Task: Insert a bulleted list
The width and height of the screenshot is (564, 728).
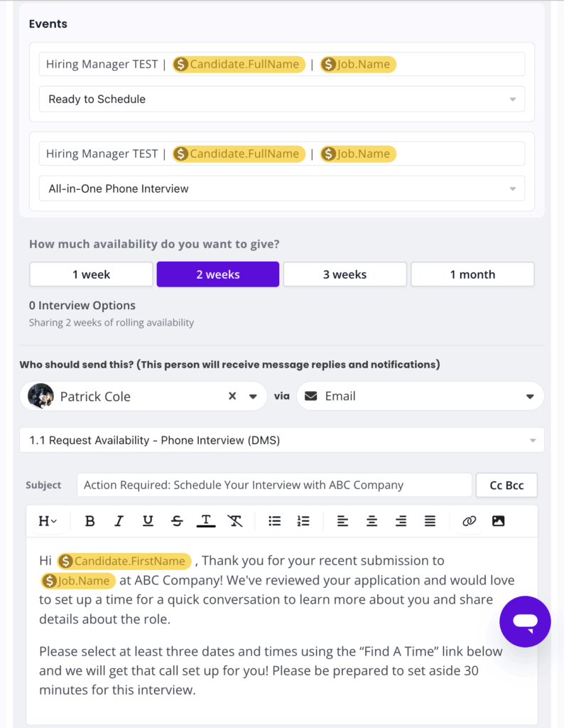Action: coord(275,521)
